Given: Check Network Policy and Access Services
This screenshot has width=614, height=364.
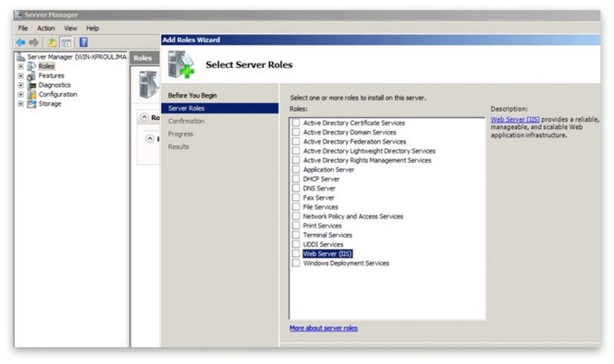Looking at the screenshot, I should pos(296,216).
